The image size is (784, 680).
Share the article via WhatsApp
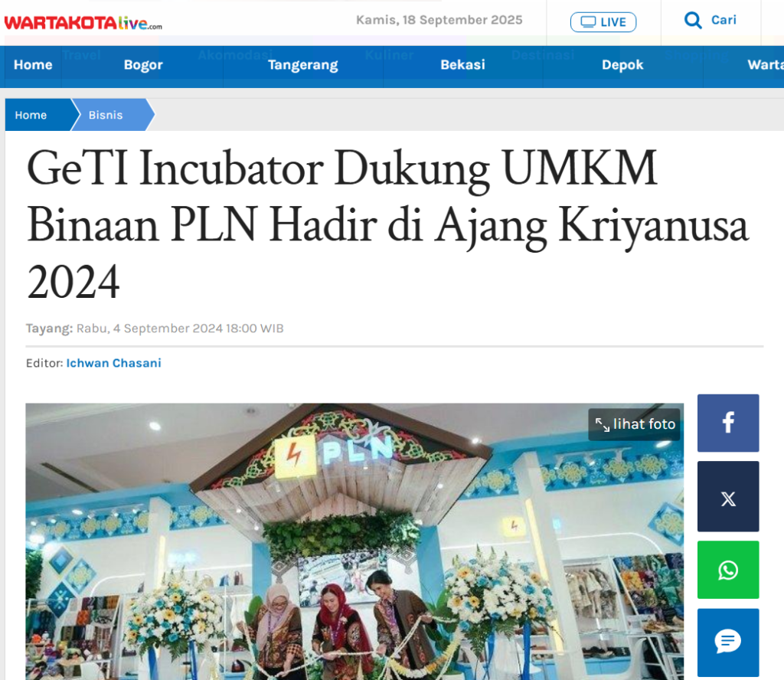pyautogui.click(x=728, y=570)
